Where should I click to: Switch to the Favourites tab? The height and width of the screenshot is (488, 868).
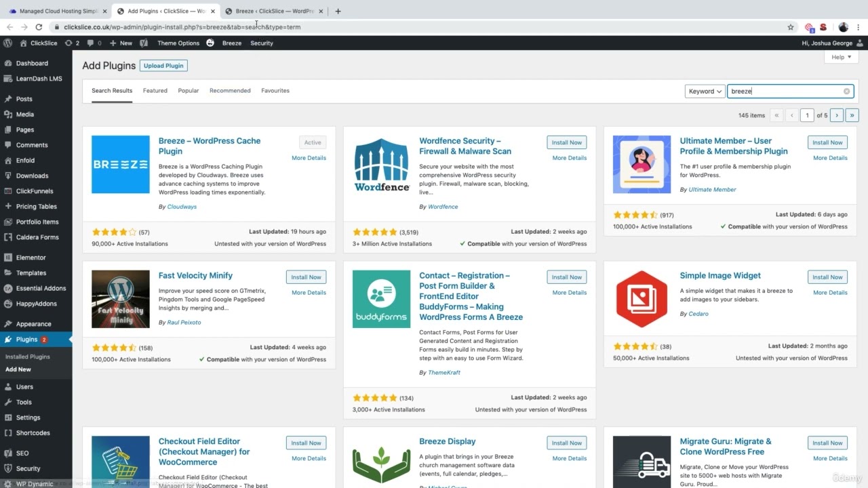coord(275,90)
